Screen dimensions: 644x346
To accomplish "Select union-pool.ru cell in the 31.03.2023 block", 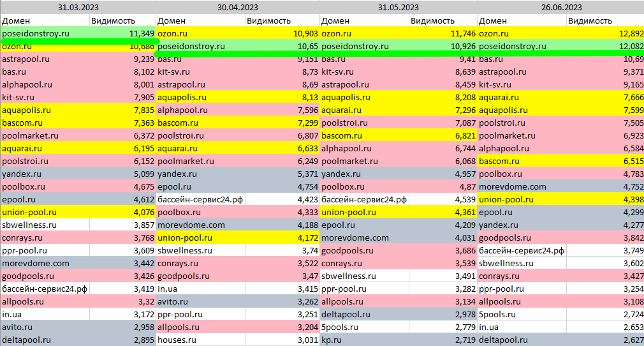I will (45, 212).
